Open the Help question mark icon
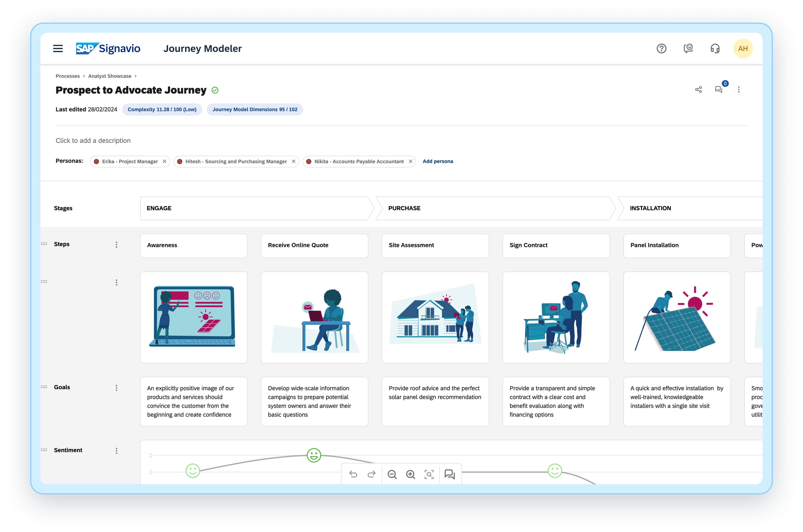 [661, 49]
